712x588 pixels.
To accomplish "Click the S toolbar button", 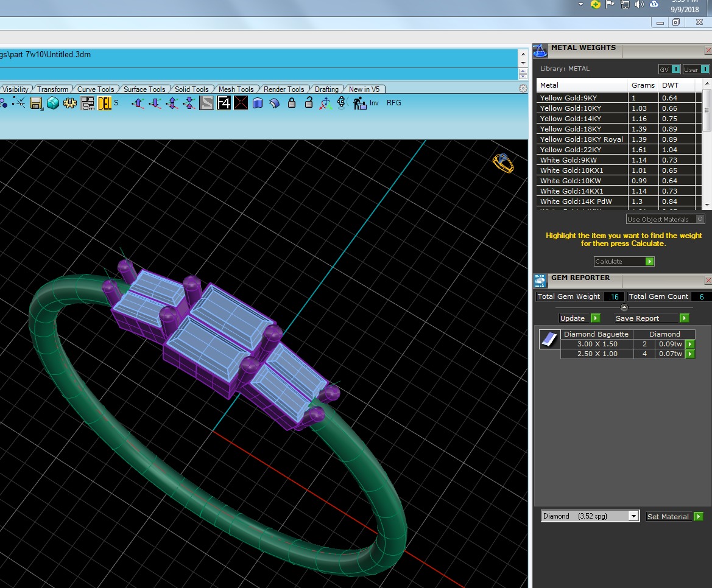I will (x=116, y=103).
